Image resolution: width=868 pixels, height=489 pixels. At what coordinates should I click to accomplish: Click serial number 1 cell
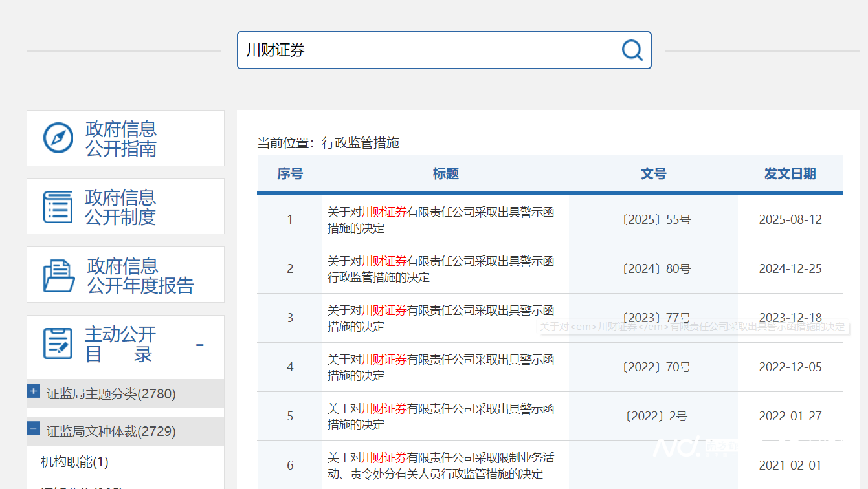tap(290, 220)
